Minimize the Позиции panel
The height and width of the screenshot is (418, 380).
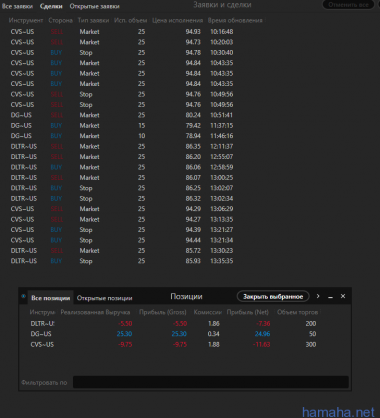click(x=330, y=296)
